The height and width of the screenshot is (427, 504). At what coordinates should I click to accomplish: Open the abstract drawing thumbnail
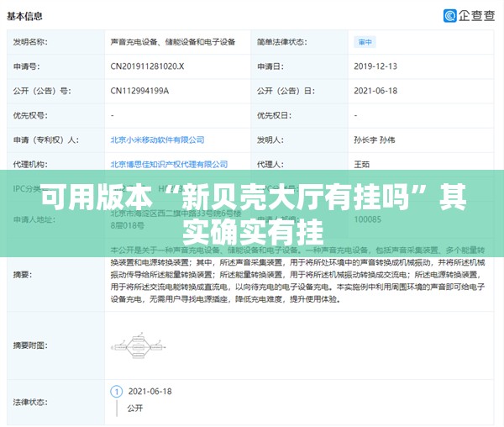pyautogui.click(x=139, y=346)
